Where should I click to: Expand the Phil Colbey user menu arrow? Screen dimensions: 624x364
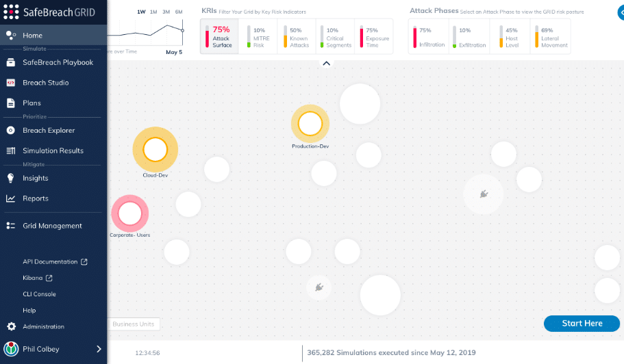[99, 349]
